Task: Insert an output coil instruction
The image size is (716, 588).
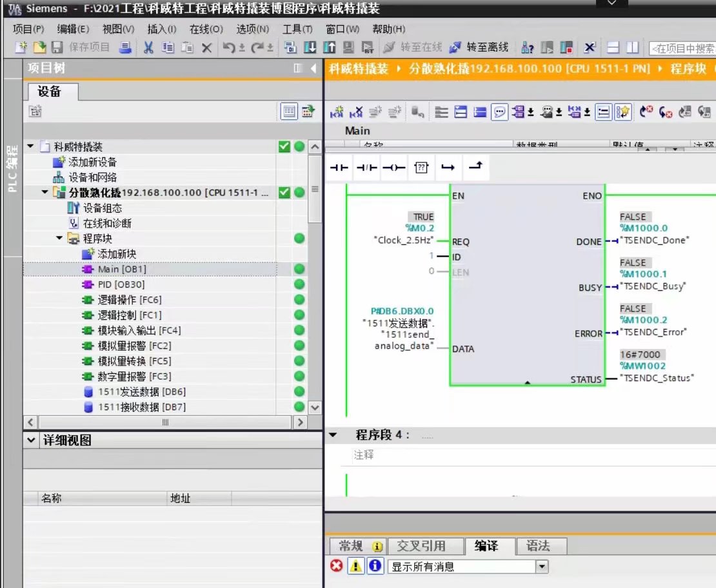Action: click(x=393, y=168)
